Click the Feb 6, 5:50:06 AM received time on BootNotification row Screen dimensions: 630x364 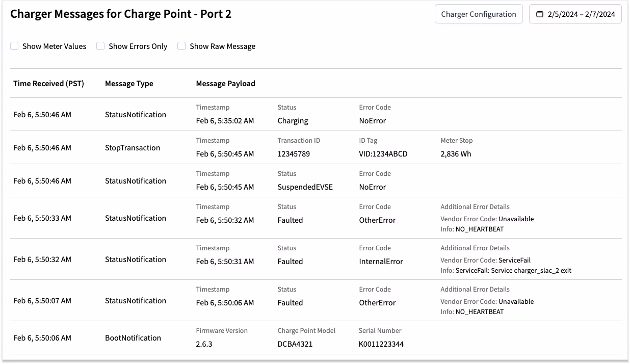tap(42, 338)
